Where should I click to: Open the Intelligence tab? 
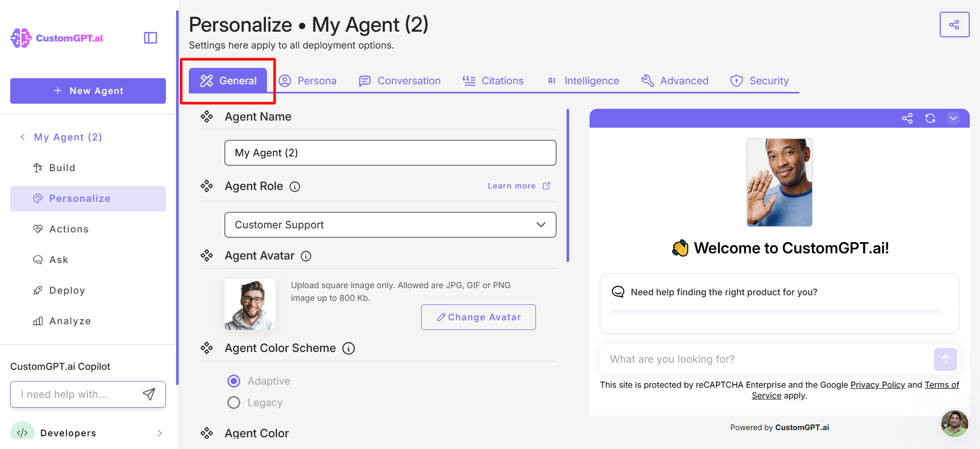coord(583,81)
